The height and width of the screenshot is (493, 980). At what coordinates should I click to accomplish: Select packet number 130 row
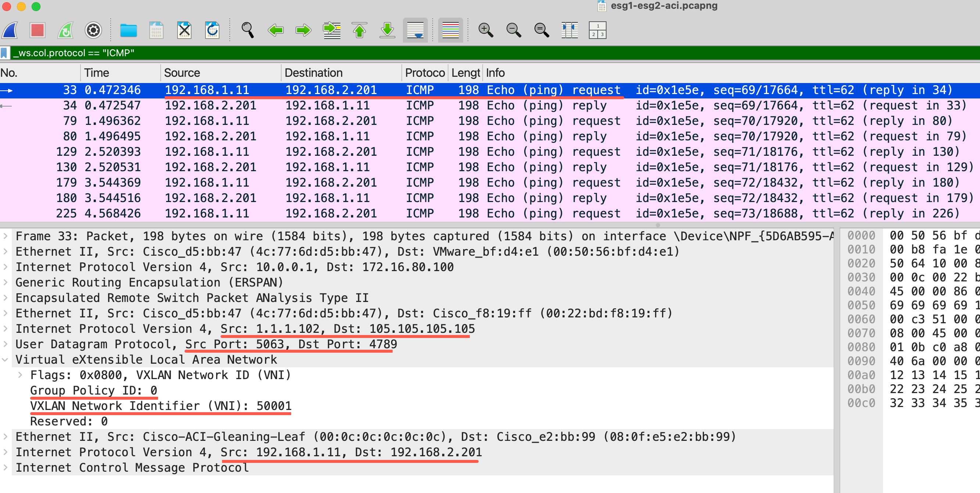pos(490,167)
